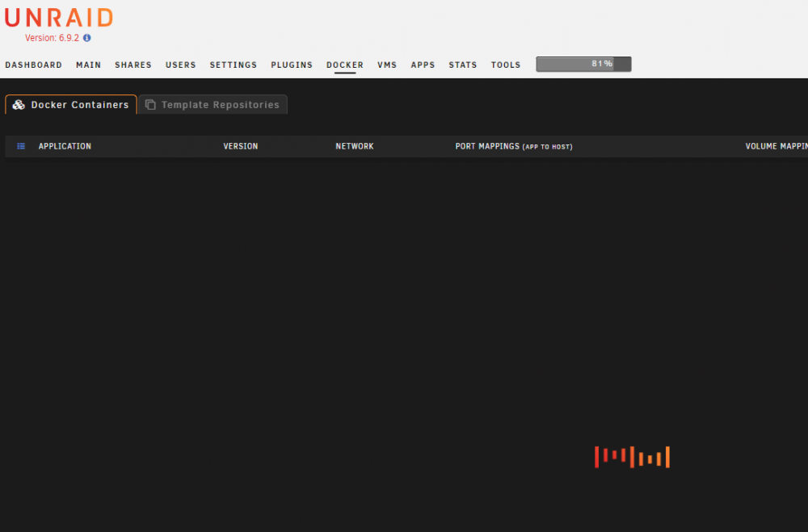Open Settings from the top menu

coord(234,65)
